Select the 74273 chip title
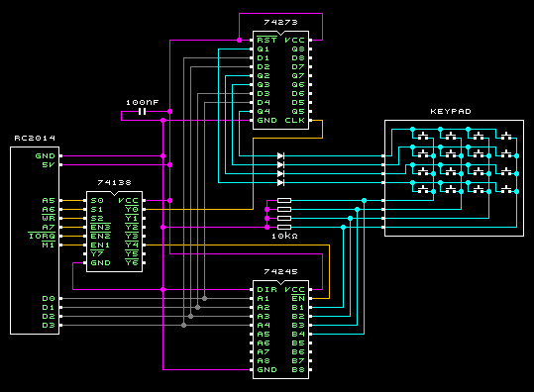 pyautogui.click(x=281, y=22)
